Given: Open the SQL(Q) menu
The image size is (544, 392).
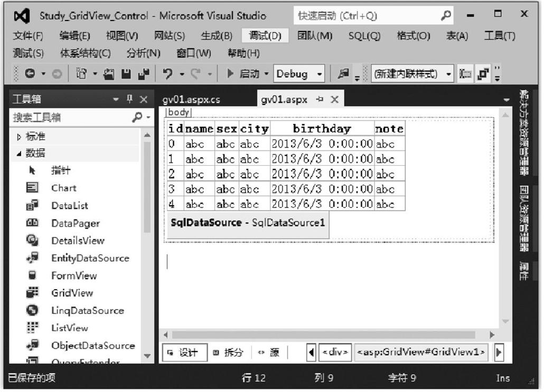Looking at the screenshot, I should tap(364, 36).
